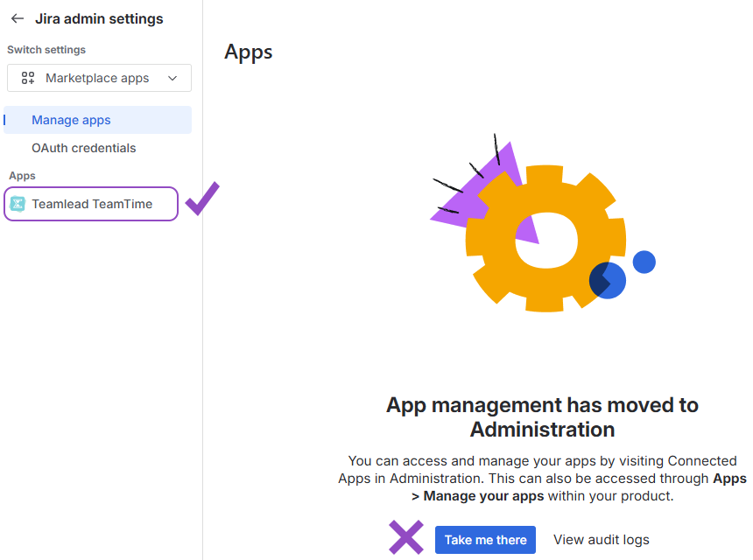This screenshot has height=560, width=753.
Task: Click the View audit logs link
Action: click(x=601, y=540)
